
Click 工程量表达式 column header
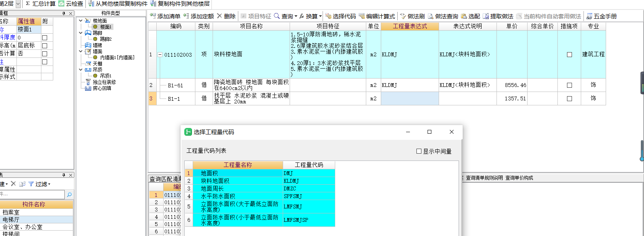[x=410, y=26]
